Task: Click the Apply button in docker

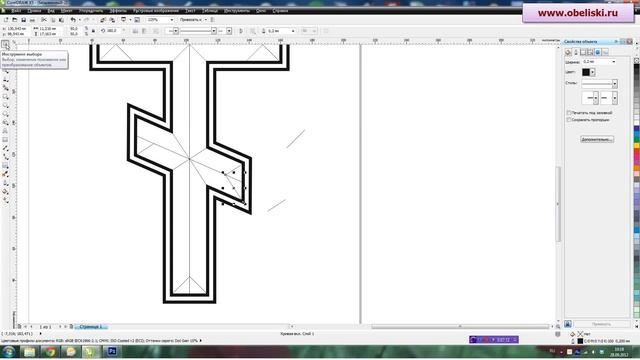Action: coord(601,324)
